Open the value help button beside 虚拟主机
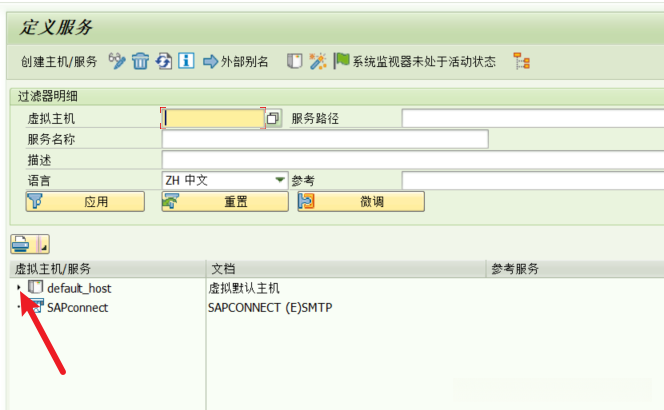 coord(274,118)
